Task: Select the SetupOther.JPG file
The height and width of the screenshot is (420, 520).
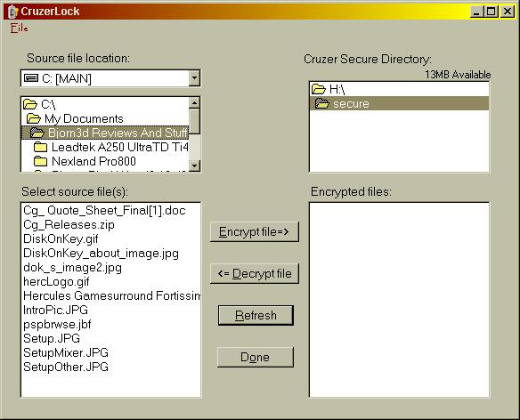Action: click(66, 367)
